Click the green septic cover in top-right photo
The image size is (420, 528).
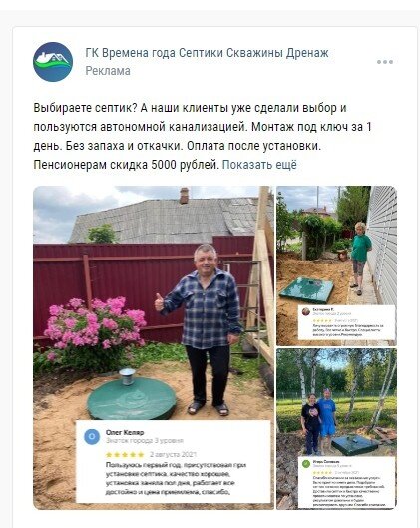point(306,289)
